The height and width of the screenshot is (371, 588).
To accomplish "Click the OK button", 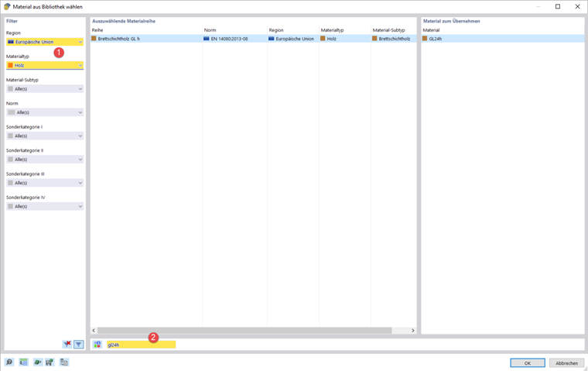I will pos(528,362).
